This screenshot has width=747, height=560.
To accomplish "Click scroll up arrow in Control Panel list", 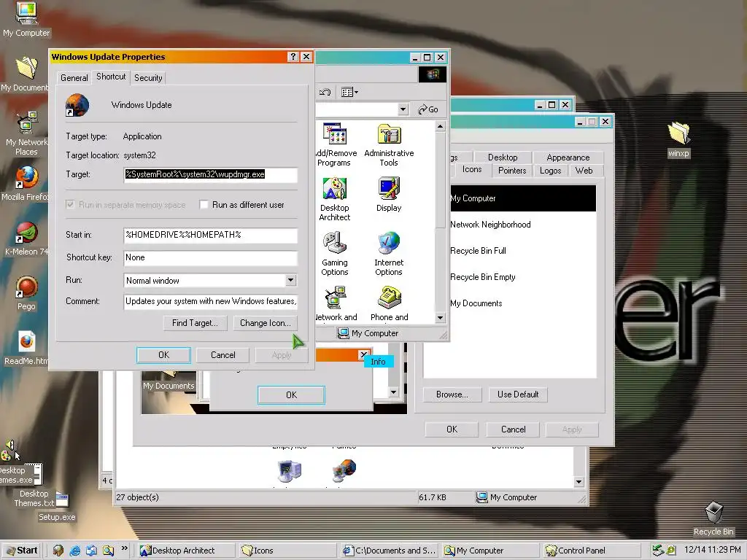I will click(x=440, y=127).
